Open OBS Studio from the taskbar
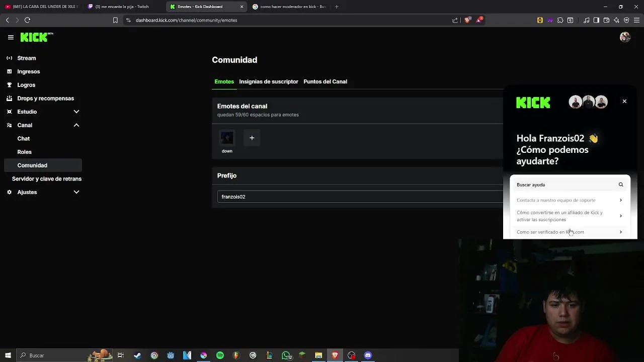The image size is (644, 362). point(352,355)
